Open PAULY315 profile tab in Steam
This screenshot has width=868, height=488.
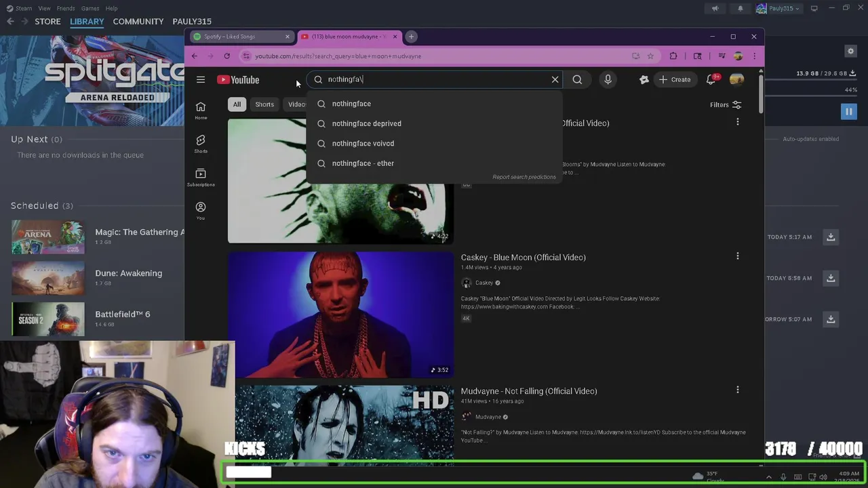pyautogui.click(x=192, y=21)
